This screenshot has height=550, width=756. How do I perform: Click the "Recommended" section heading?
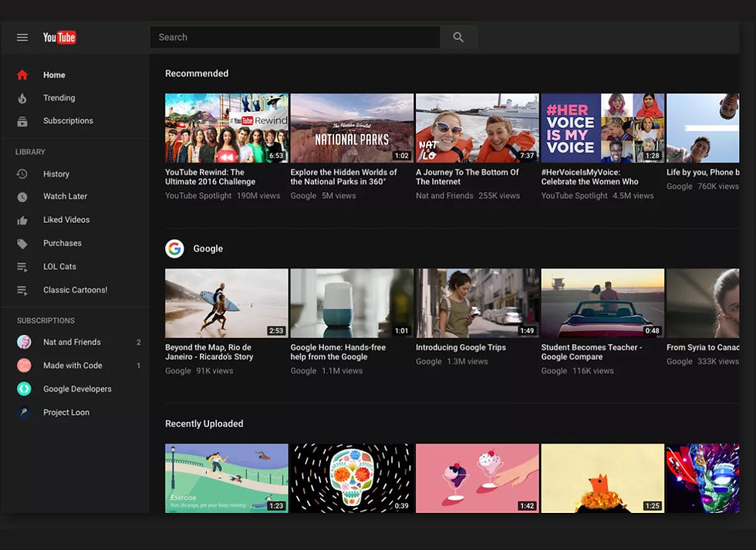click(x=197, y=73)
